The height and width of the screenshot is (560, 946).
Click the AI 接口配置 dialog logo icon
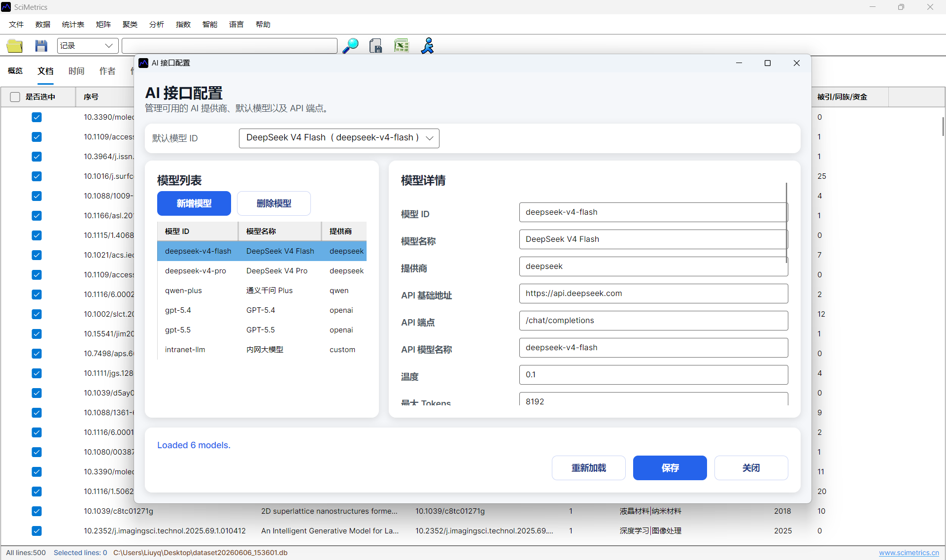143,63
